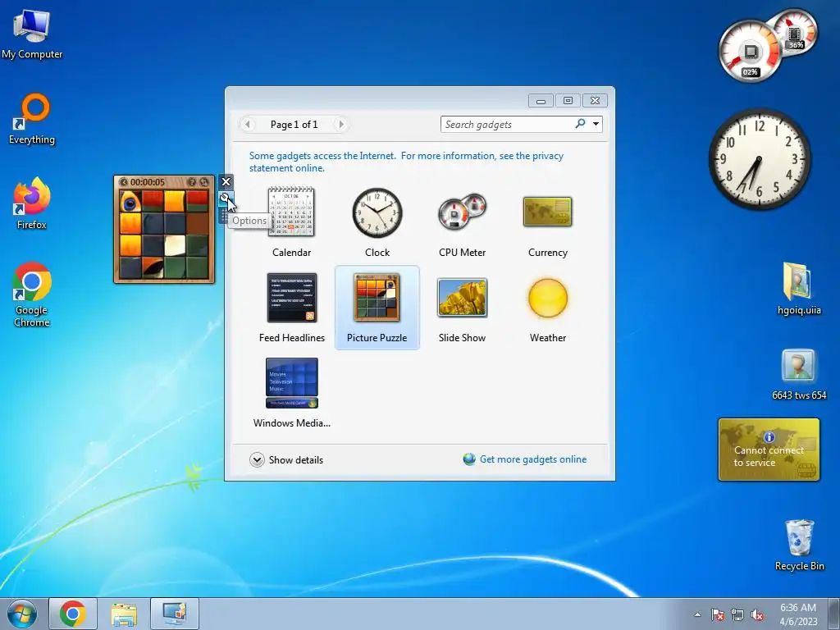Click the orange and black beak tile
840x630 pixels.
153,267
